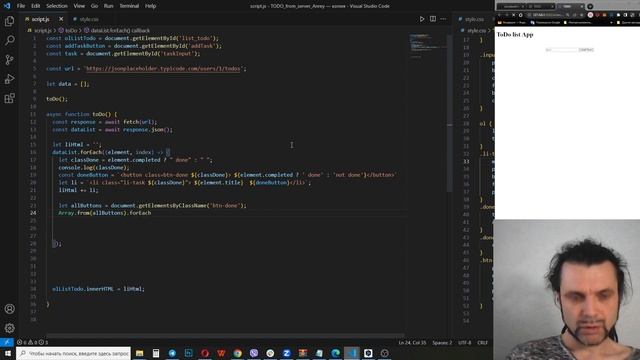Click 'olListTodo.innerHTML = liHtml;' line
This screenshot has width=640, height=360.
pos(98,289)
